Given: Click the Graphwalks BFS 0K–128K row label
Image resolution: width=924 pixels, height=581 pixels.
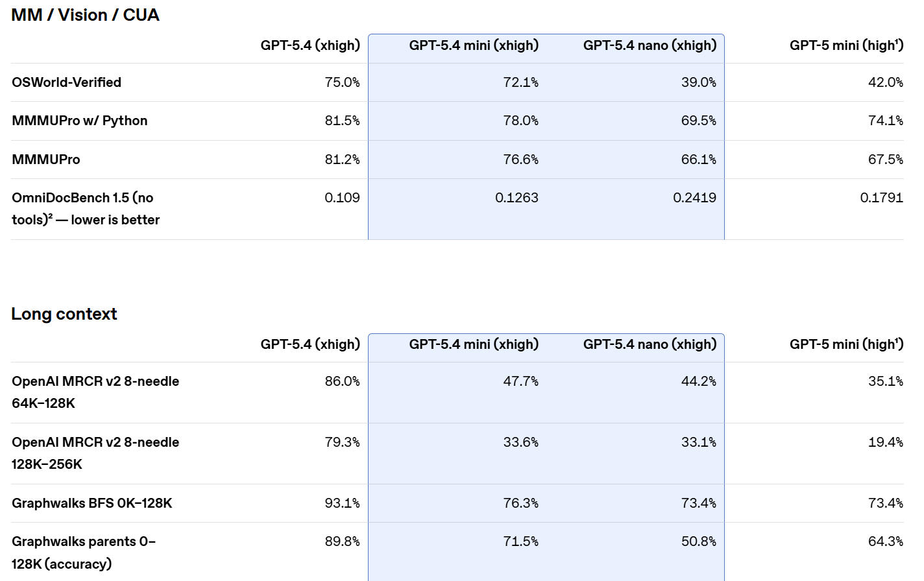Looking at the screenshot, I should [91, 503].
